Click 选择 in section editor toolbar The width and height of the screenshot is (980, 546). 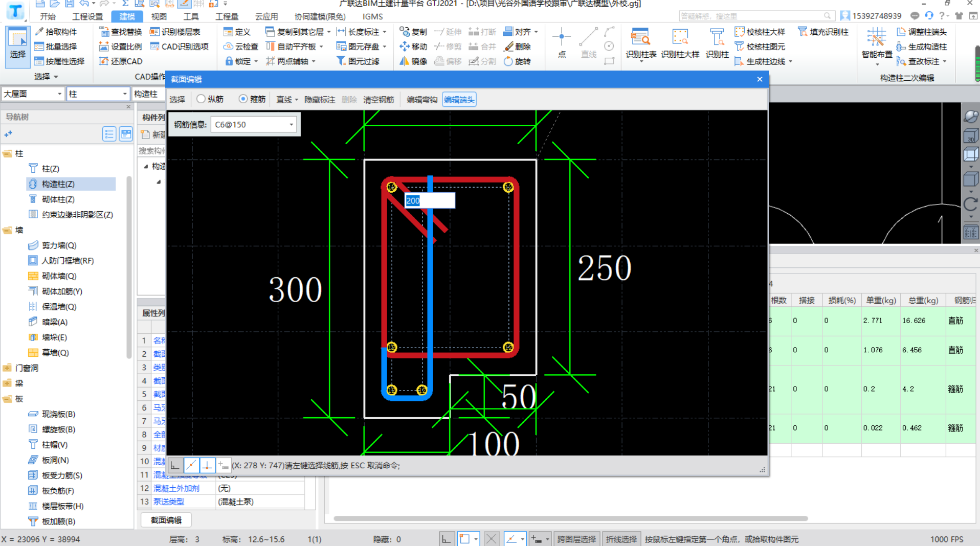coord(177,100)
